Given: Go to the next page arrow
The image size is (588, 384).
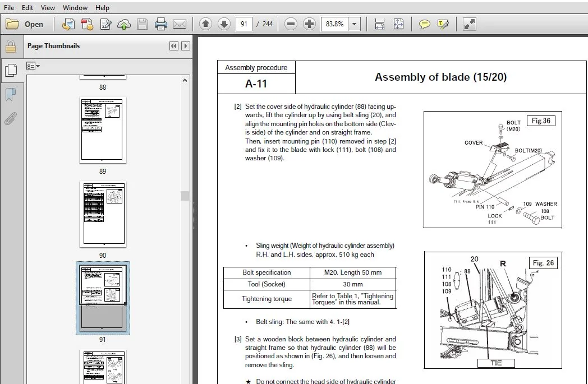Looking at the screenshot, I should (x=224, y=24).
